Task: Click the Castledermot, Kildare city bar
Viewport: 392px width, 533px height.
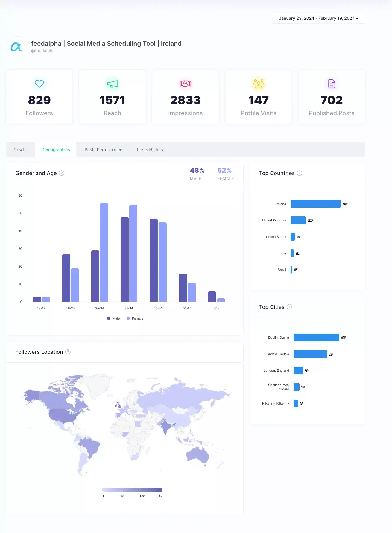Action: click(x=297, y=387)
